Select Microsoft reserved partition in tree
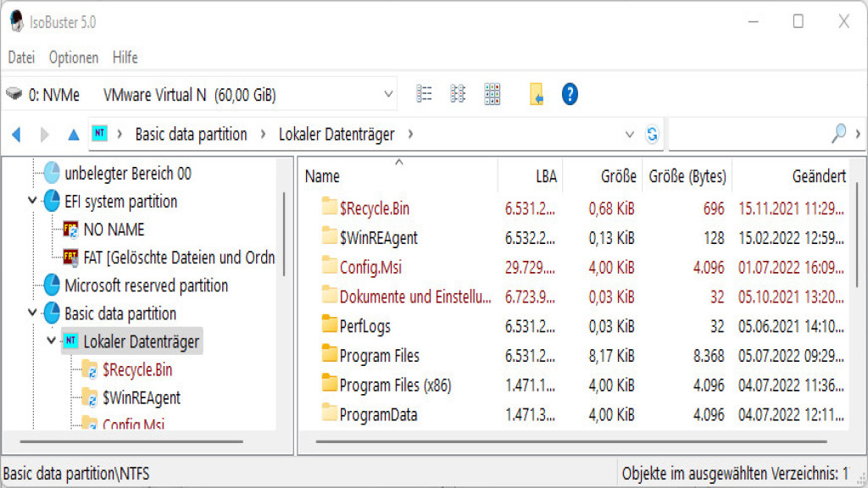868x488 pixels. click(146, 286)
